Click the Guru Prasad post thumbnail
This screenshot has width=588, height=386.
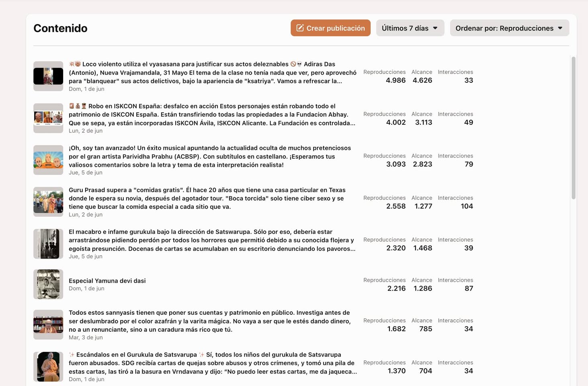coord(48,202)
